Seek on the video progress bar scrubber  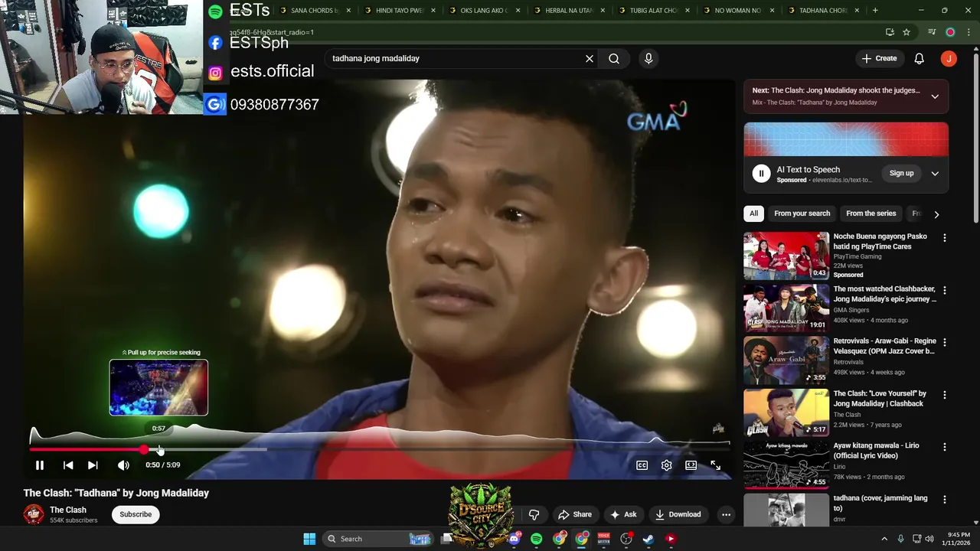click(381, 449)
